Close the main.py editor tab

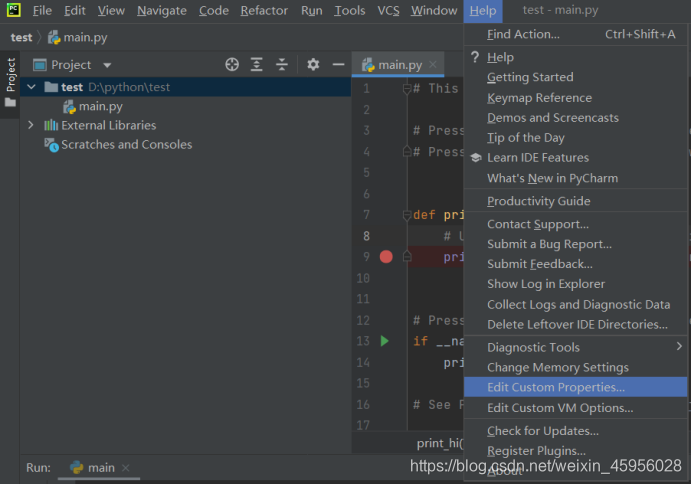tap(433, 65)
